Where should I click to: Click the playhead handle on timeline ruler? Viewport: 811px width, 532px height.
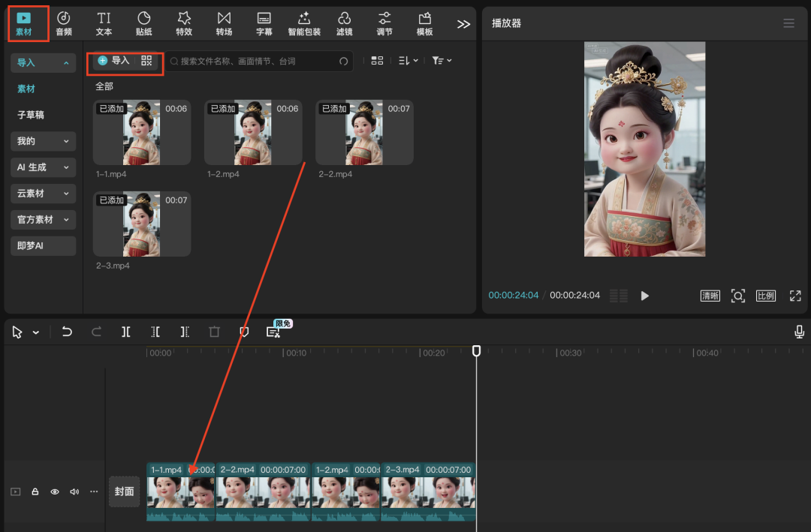click(476, 350)
